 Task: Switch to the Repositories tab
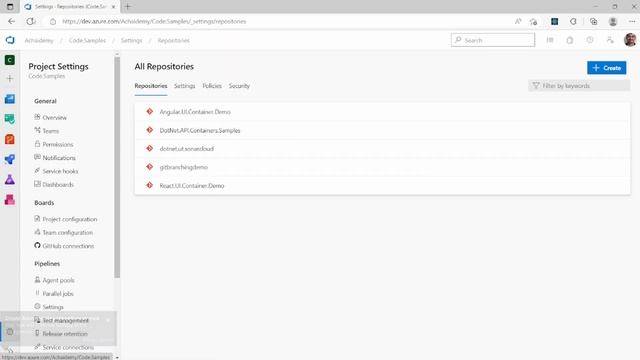pos(151,86)
